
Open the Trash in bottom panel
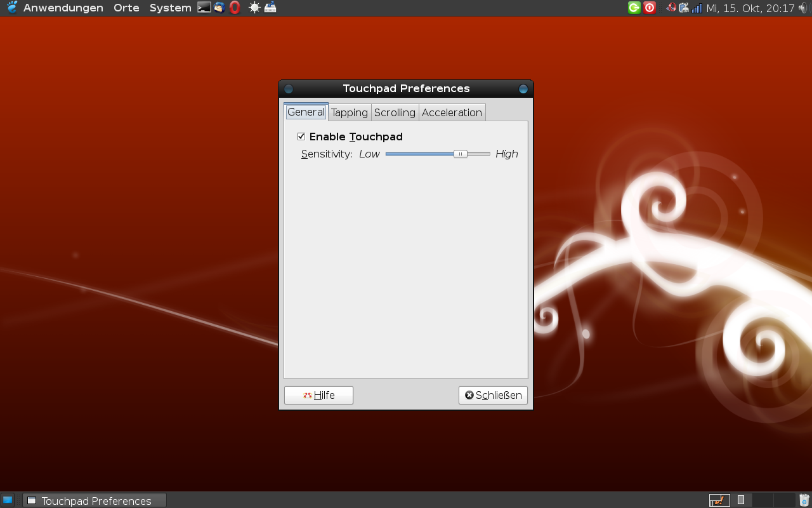804,500
